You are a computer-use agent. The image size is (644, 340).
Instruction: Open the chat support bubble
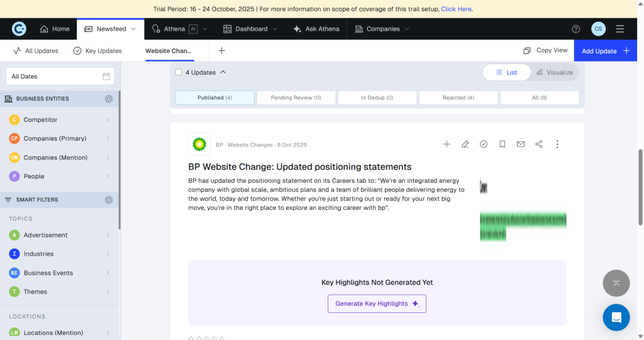tap(616, 317)
